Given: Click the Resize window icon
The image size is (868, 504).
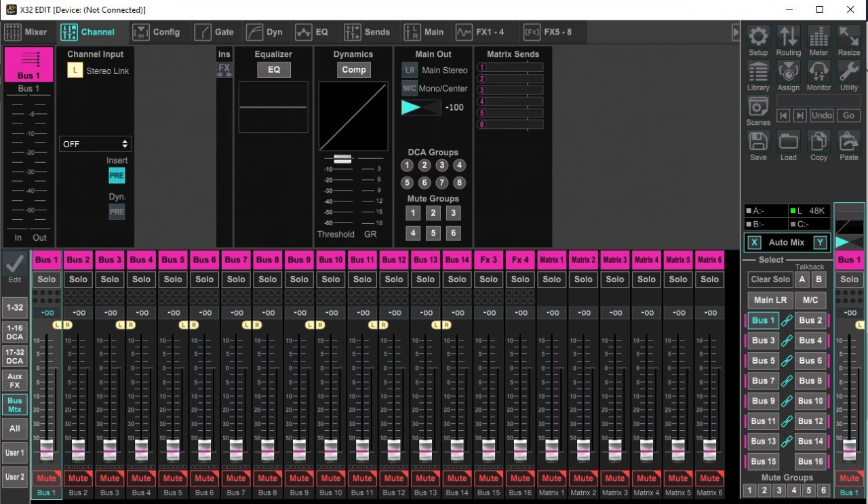Looking at the screenshot, I should 848,36.
